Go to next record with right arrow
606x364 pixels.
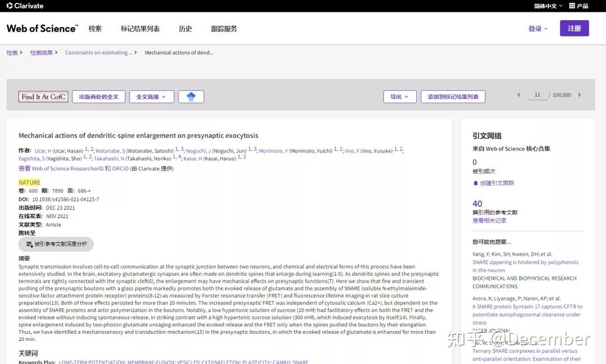click(x=579, y=95)
